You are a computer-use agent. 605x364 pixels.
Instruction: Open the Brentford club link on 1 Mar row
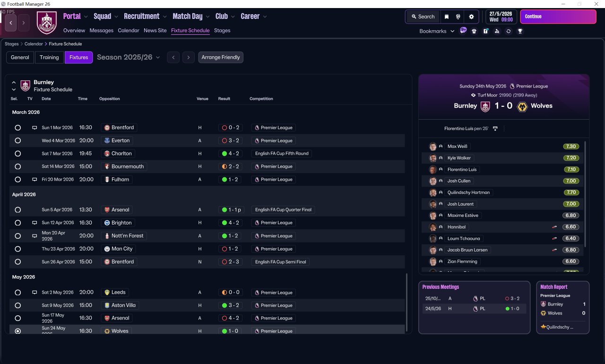tap(119, 128)
